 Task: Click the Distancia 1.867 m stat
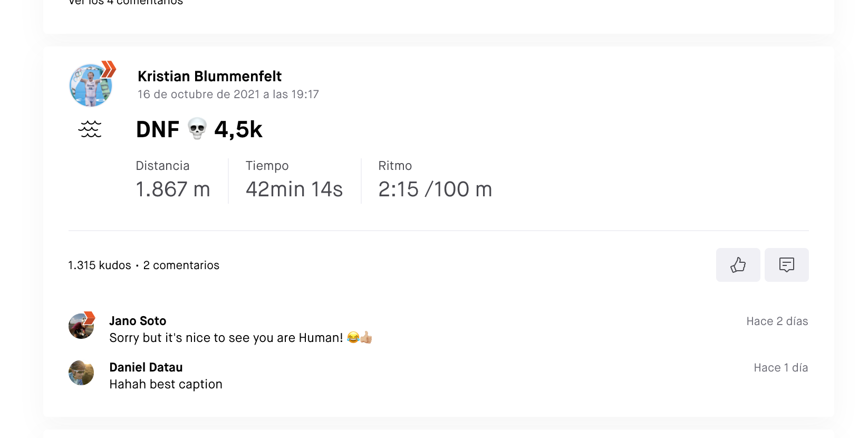pos(173,180)
